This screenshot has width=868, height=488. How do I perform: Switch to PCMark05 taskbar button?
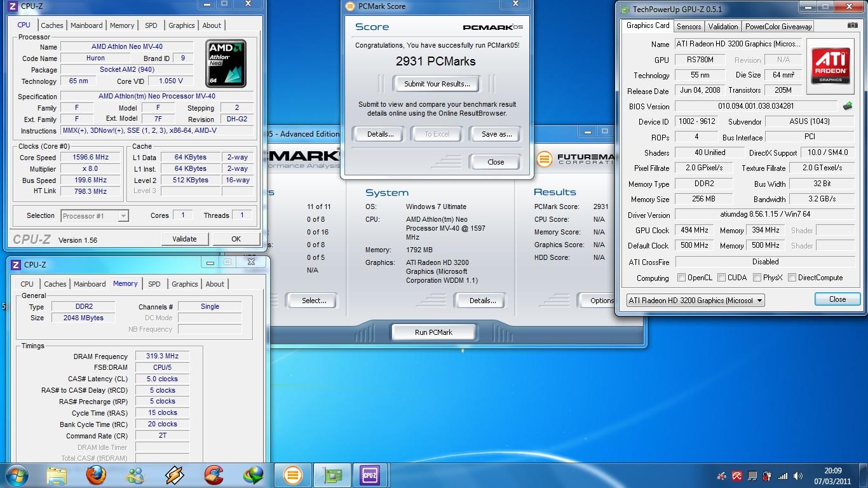click(x=292, y=475)
